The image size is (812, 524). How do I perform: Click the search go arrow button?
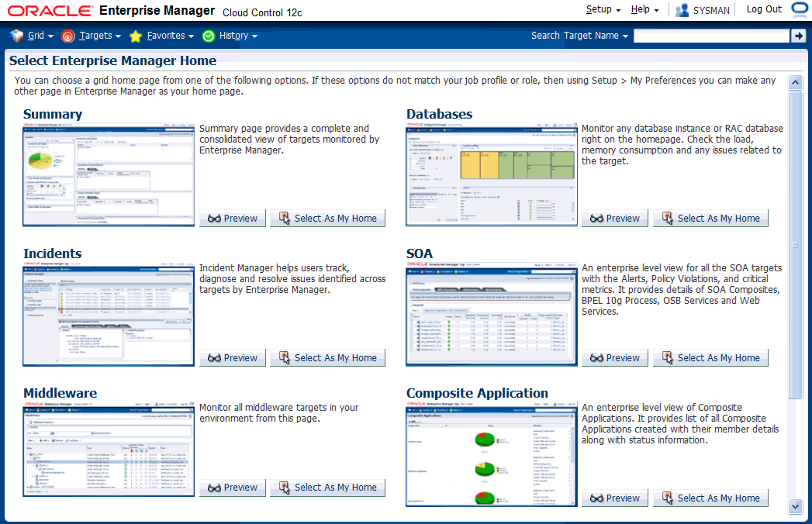coord(798,36)
